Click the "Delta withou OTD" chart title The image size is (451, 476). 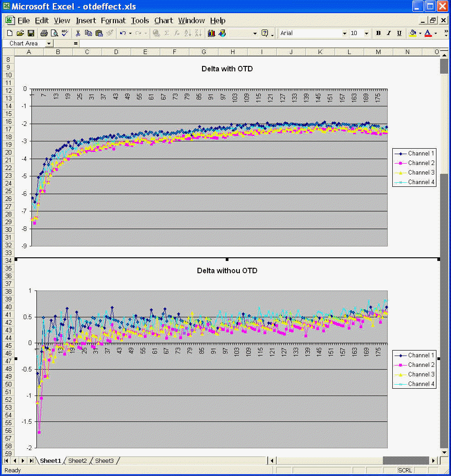click(x=227, y=271)
